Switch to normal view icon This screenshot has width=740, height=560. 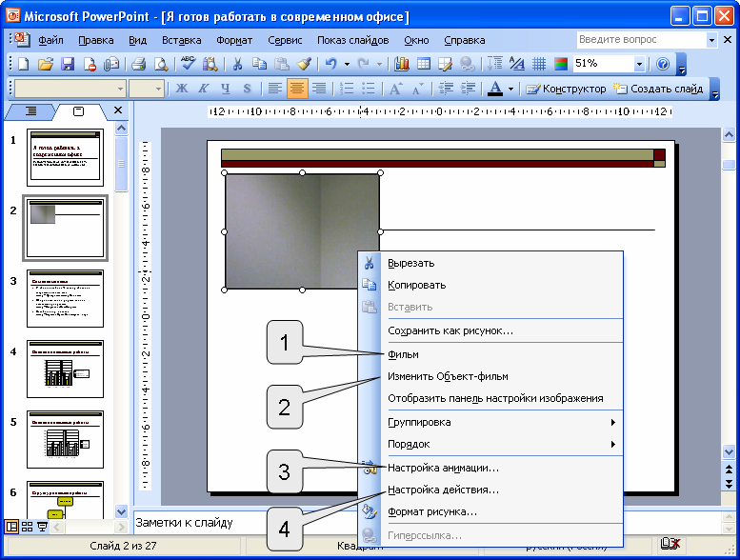coord(11,527)
